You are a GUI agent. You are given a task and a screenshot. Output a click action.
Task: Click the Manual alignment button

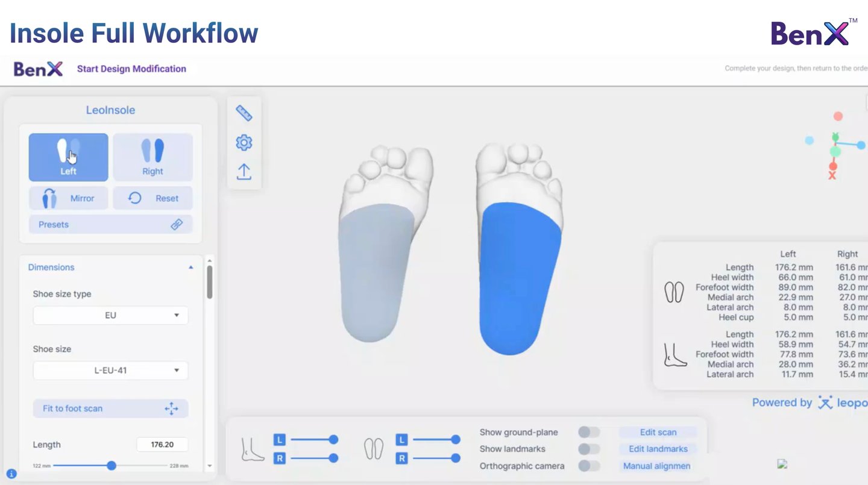[x=657, y=466]
